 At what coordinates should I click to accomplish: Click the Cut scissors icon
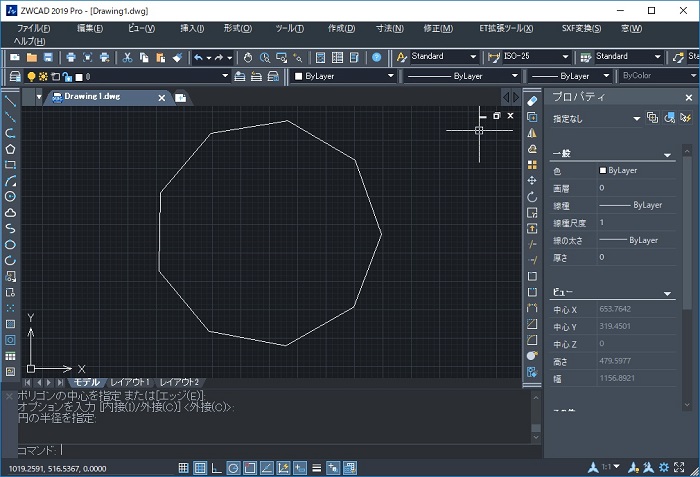127,58
